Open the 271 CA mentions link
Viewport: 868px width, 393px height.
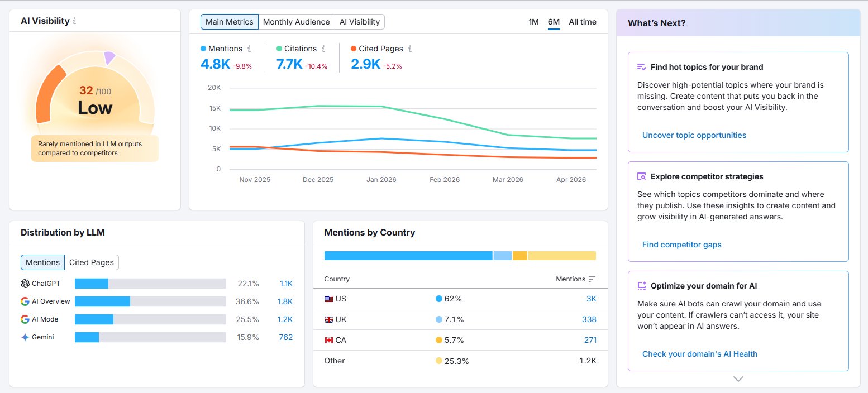pyautogui.click(x=589, y=340)
